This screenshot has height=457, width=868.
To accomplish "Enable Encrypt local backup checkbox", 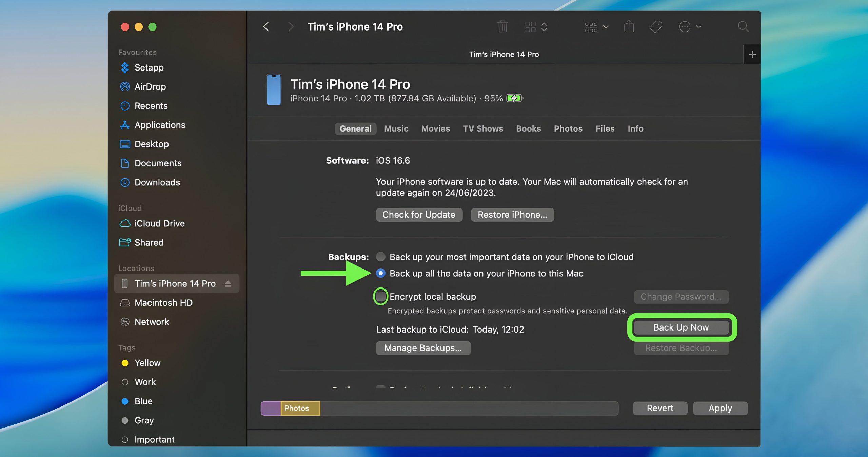I will (x=380, y=296).
